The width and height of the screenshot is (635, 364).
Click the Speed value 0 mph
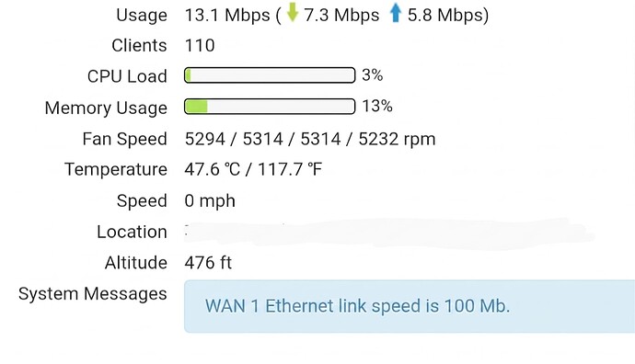[210, 201]
